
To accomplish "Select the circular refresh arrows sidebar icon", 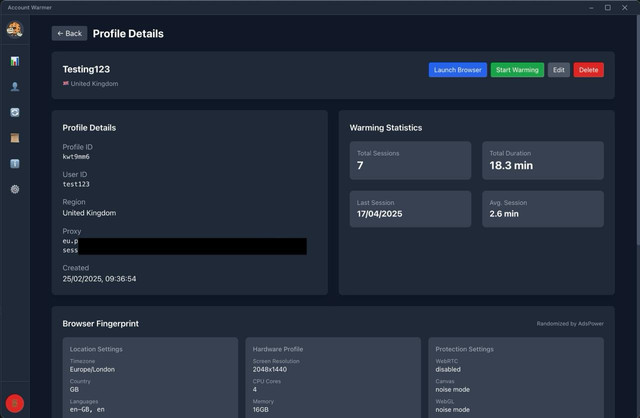I will click(x=15, y=112).
